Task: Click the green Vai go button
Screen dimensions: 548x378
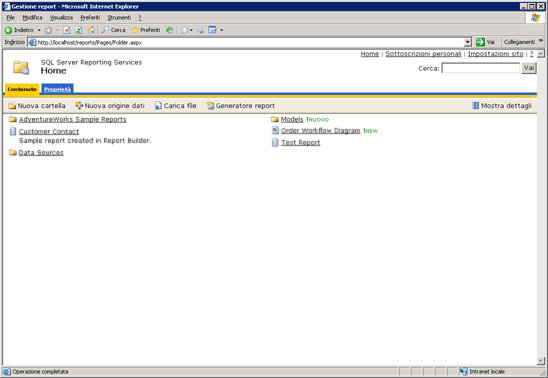Action: [x=485, y=42]
